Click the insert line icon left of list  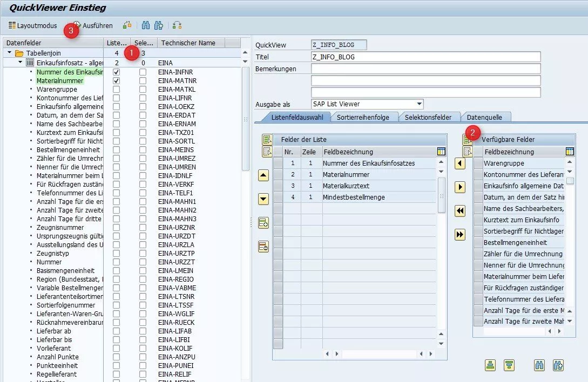click(263, 223)
